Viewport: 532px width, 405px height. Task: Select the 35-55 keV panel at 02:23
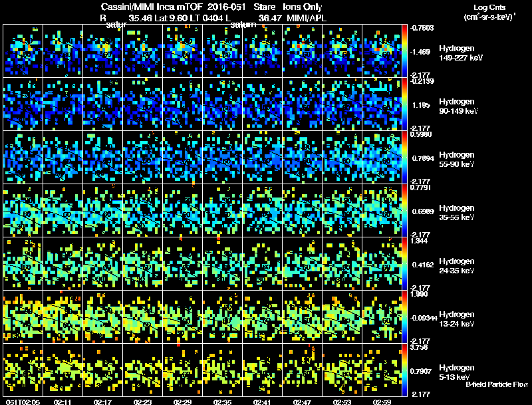click(x=142, y=211)
